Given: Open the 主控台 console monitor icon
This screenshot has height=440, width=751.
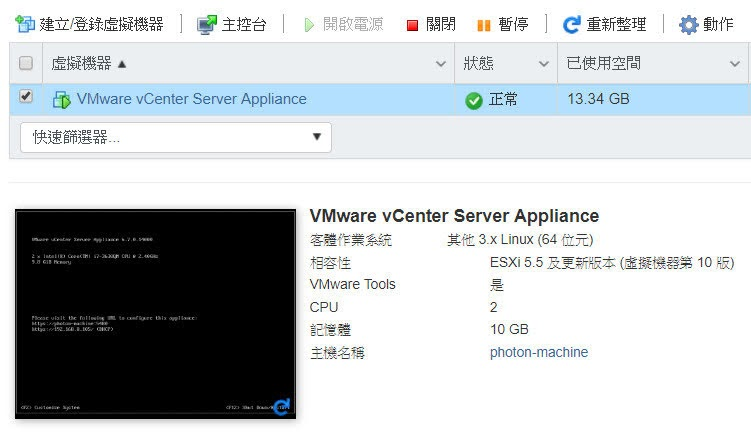Looking at the screenshot, I should pos(207,24).
